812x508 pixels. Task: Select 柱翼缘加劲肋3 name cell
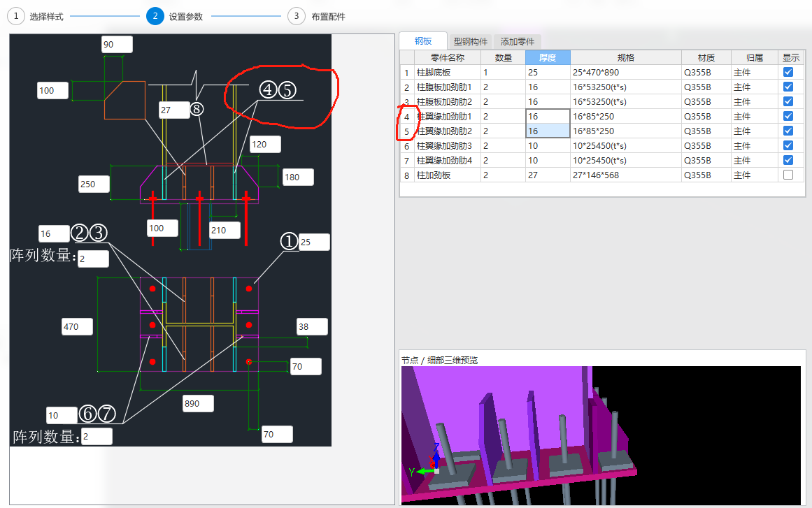[448, 146]
